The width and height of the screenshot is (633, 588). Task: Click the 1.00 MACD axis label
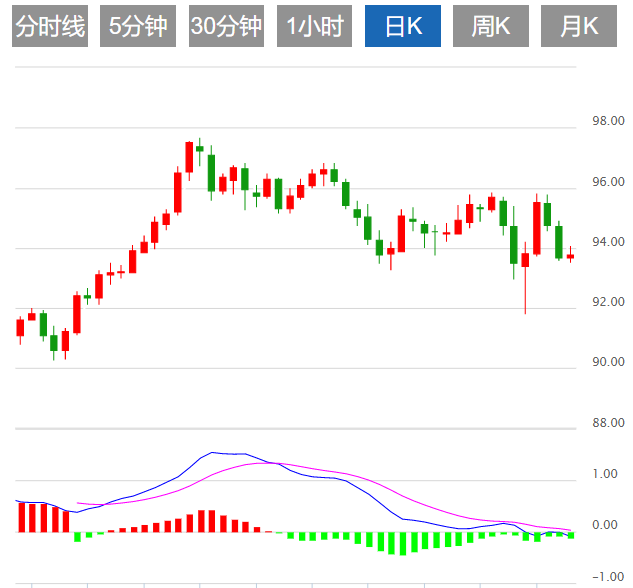tap(605, 474)
